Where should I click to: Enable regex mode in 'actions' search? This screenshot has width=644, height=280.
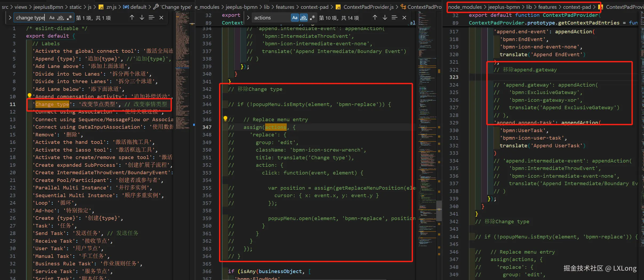(x=312, y=18)
